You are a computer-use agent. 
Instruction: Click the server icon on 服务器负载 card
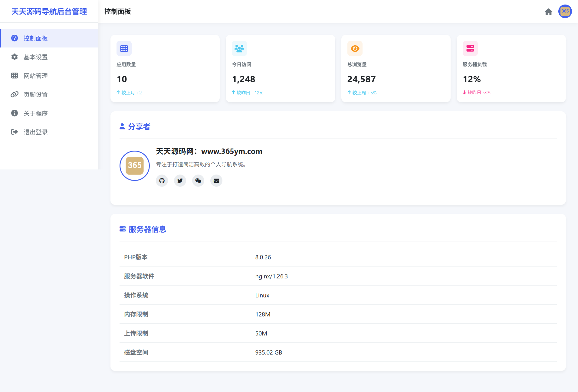[470, 48]
